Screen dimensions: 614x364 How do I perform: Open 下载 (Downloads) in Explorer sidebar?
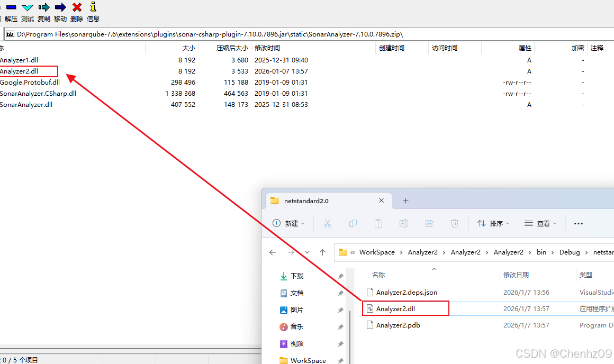point(292,276)
